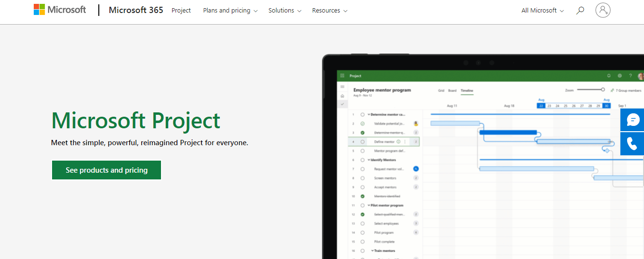
Task: Click the notification bell in Project header
Action: click(x=609, y=76)
